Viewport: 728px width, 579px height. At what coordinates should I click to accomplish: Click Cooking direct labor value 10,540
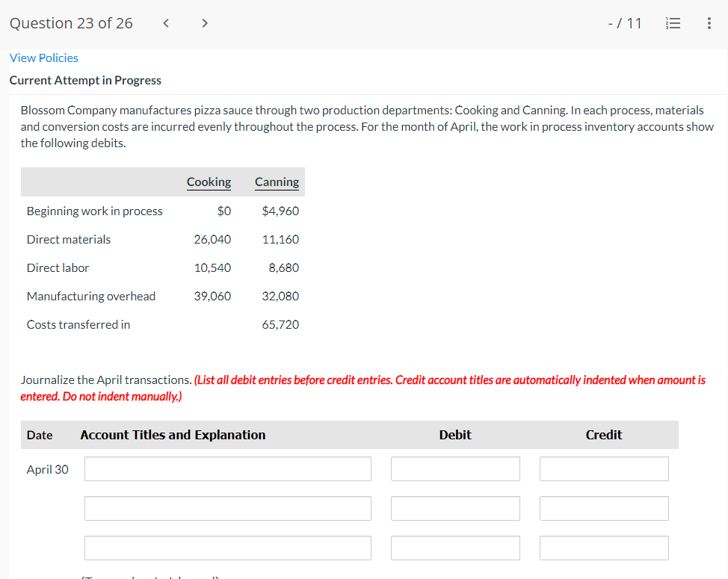pyautogui.click(x=212, y=267)
